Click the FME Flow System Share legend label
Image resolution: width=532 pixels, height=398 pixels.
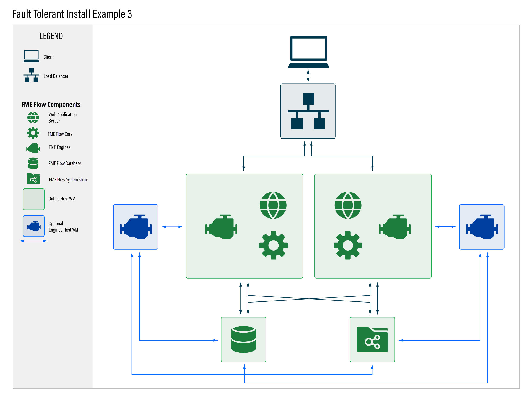(69, 179)
